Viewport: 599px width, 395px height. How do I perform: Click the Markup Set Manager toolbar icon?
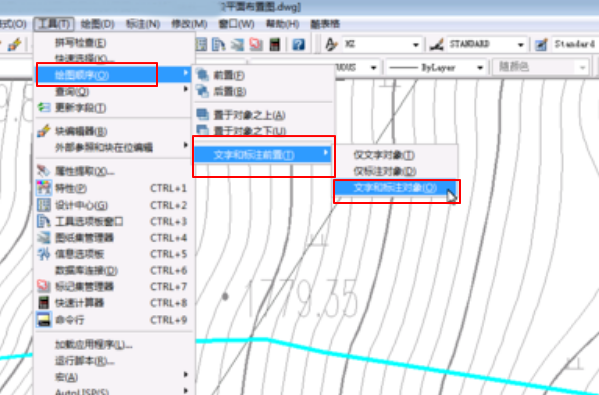coord(256,45)
